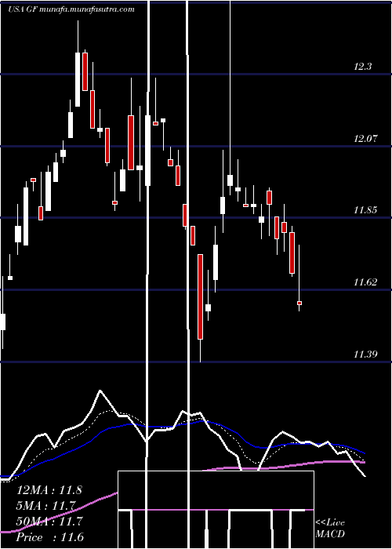Click the 12.3 price axis label

(363, 67)
